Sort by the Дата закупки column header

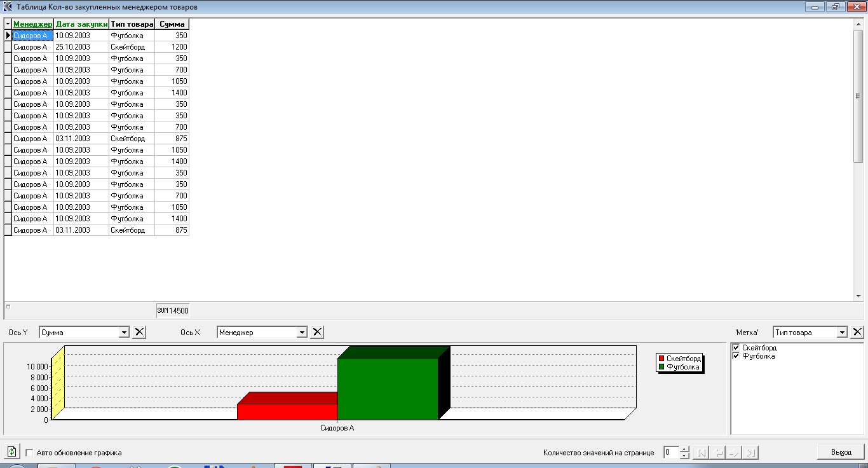click(x=81, y=24)
